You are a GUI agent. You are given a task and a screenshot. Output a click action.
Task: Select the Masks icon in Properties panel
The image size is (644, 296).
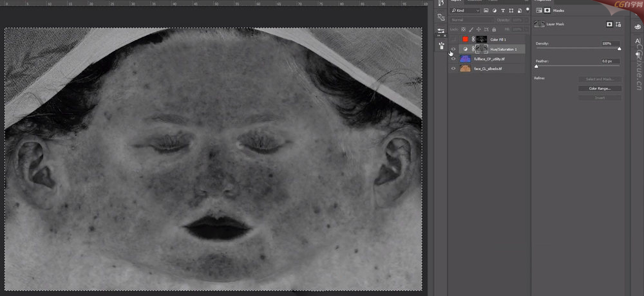(x=547, y=11)
